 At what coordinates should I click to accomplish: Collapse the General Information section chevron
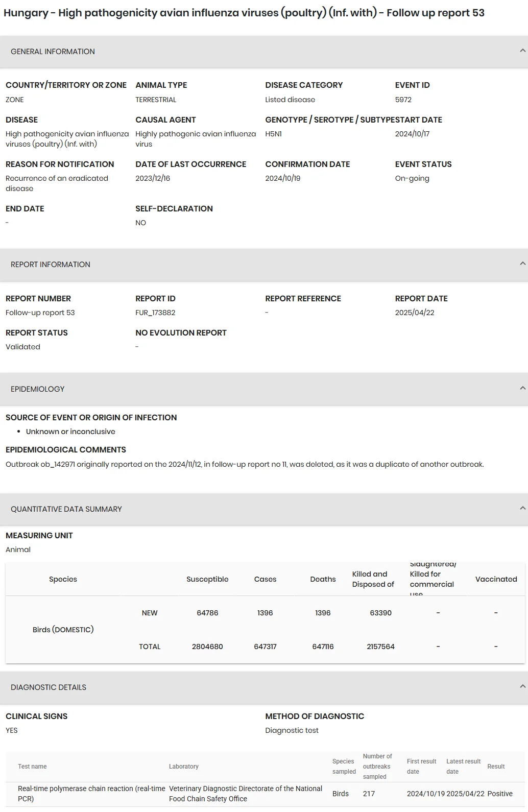tap(522, 51)
